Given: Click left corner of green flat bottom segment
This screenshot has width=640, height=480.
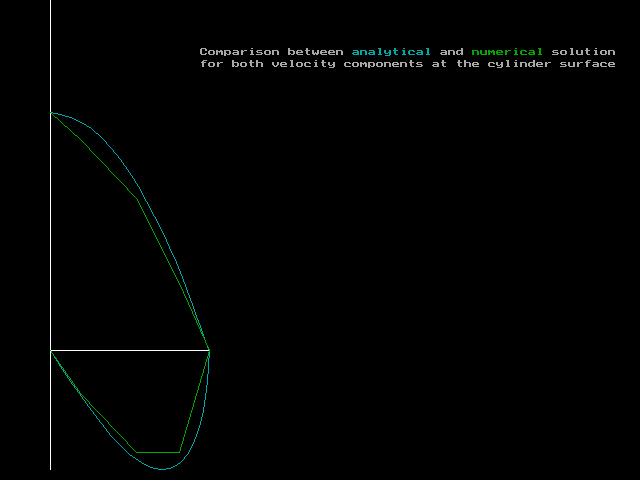Looking at the screenshot, I should 137,452.
